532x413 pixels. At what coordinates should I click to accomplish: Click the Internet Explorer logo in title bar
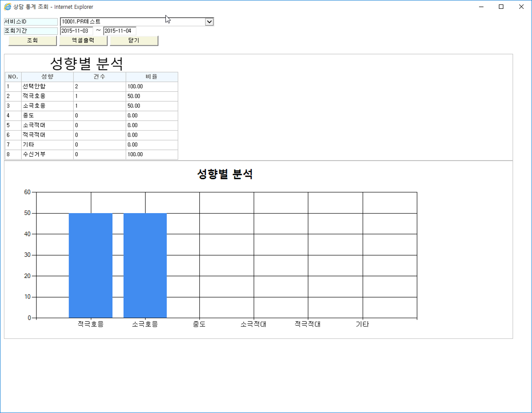7,7
